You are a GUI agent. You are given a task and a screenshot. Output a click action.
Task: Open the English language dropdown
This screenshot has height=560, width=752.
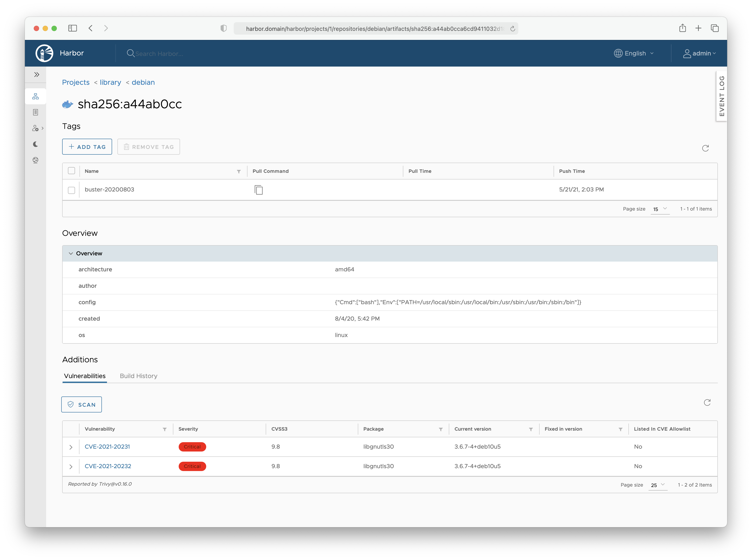click(634, 53)
